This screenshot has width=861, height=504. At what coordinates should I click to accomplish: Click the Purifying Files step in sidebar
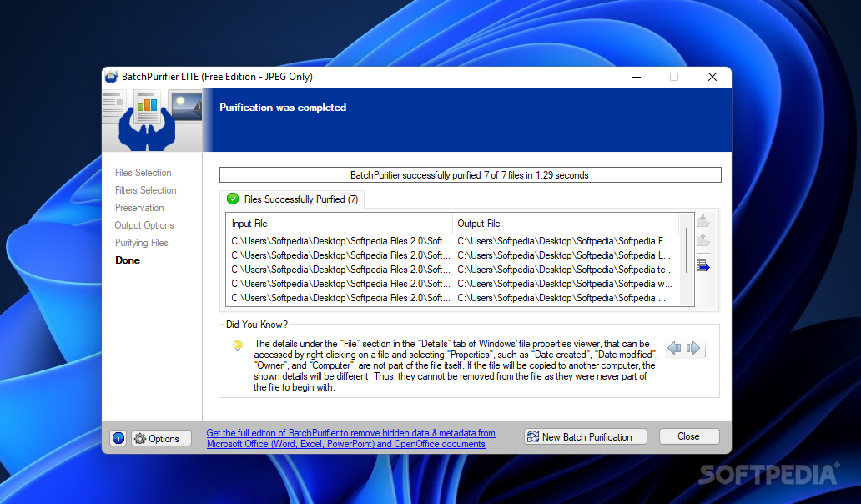(142, 243)
